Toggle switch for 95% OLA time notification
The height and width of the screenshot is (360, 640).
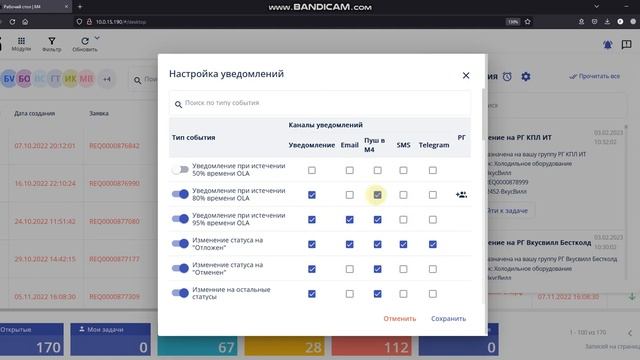180,219
